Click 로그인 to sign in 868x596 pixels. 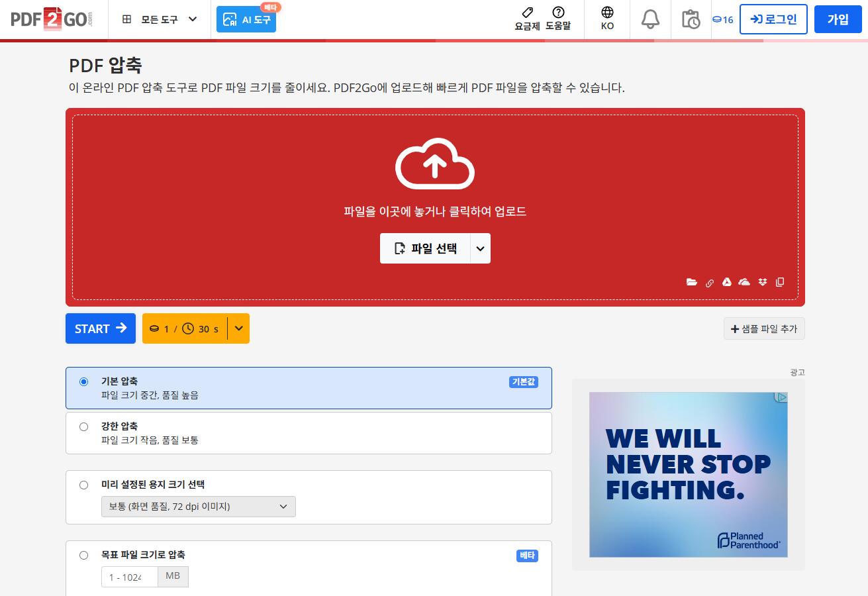click(x=773, y=19)
